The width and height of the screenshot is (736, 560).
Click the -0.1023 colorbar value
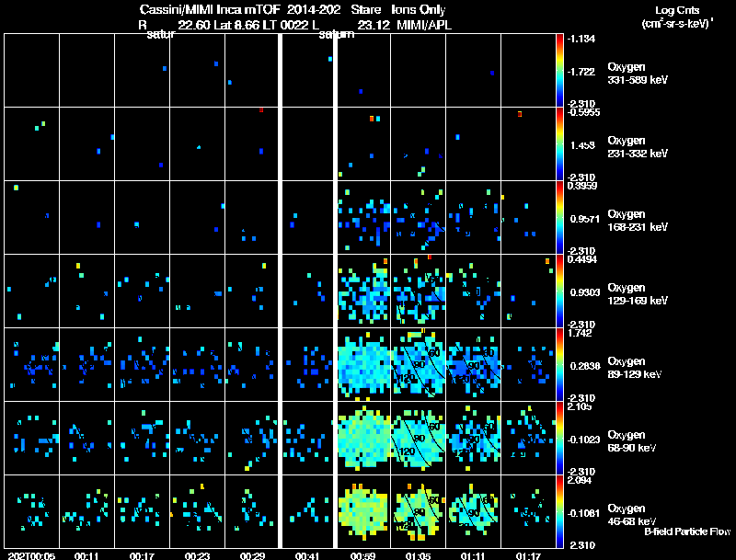583,440
